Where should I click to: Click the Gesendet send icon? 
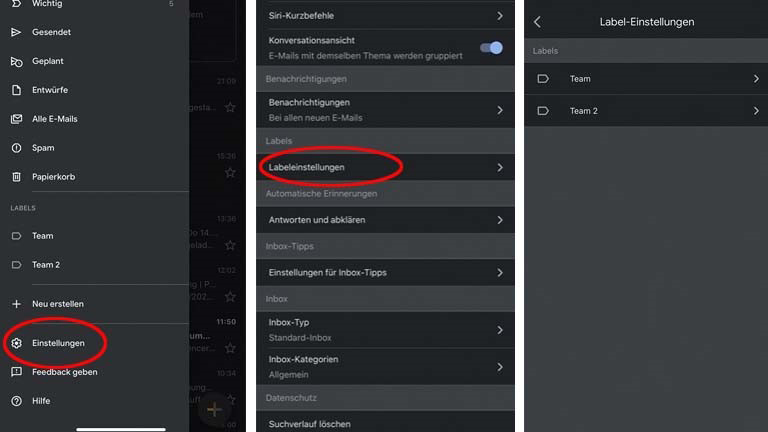16,32
